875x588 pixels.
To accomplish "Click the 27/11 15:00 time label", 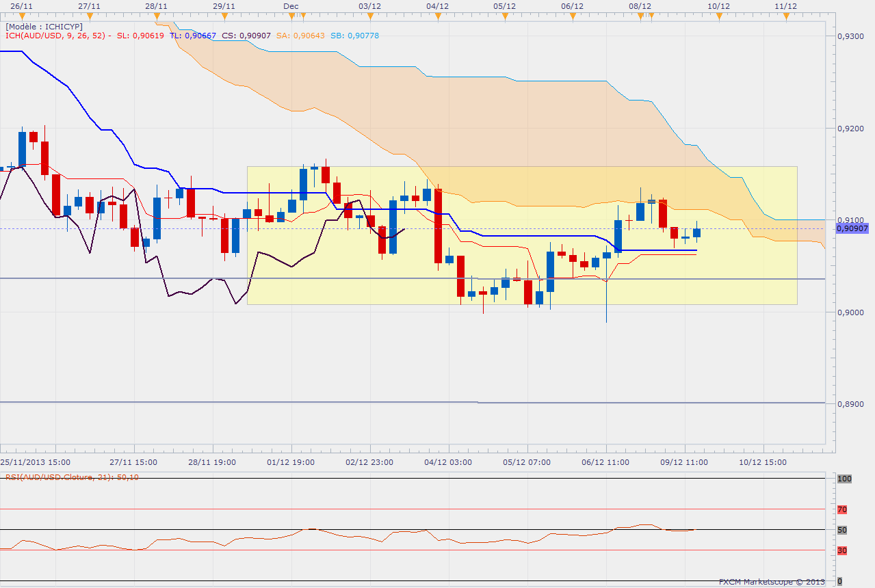I will 132,462.
